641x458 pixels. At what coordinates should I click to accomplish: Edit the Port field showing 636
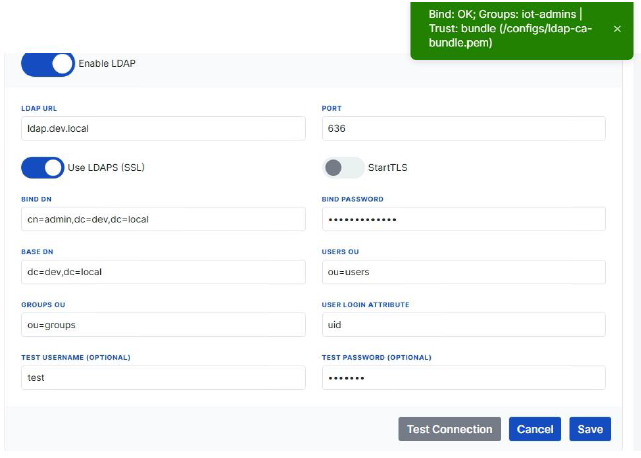click(x=464, y=128)
